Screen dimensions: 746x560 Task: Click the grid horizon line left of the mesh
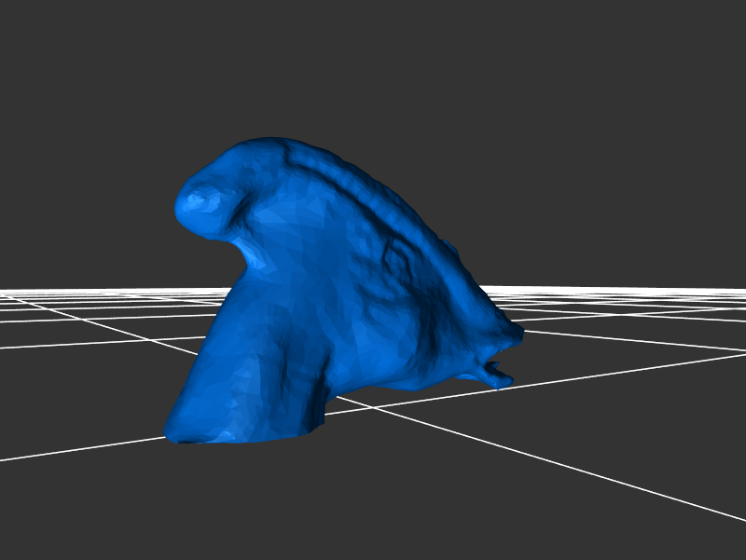(x=93, y=292)
